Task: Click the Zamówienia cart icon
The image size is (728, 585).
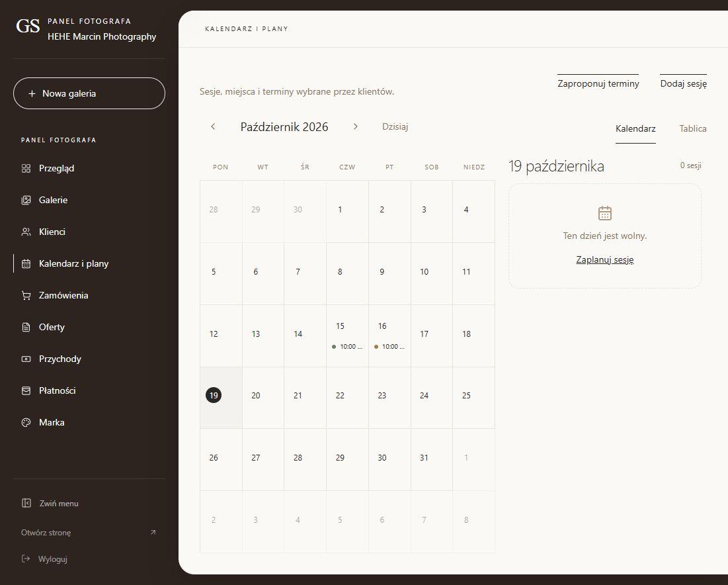Action: tap(26, 296)
